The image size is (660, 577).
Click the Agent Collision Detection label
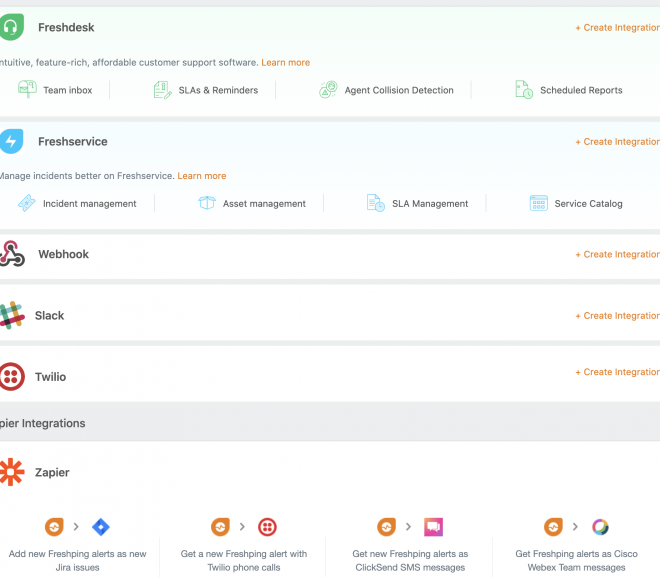399,90
